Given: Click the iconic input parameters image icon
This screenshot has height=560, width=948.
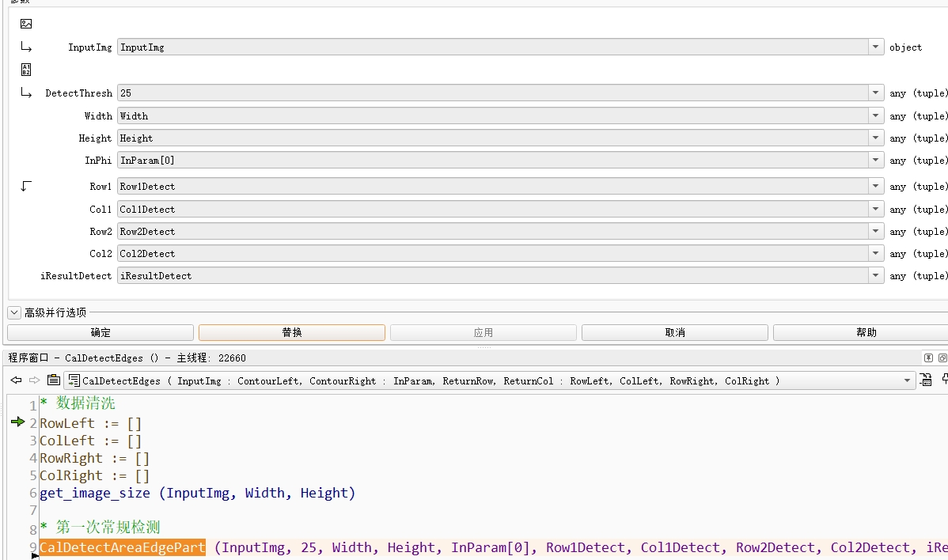Looking at the screenshot, I should click(x=26, y=24).
